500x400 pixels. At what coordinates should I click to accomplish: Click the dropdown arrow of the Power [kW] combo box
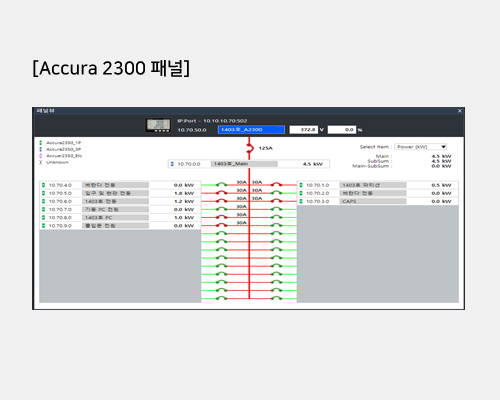[x=443, y=147]
